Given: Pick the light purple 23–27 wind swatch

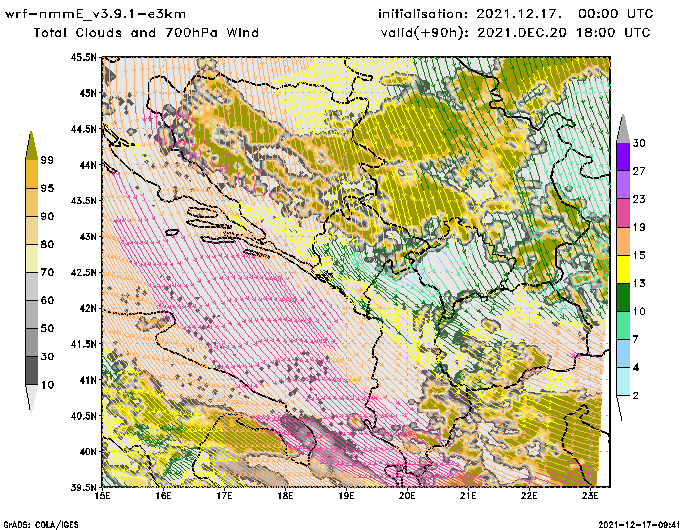Looking at the screenshot, I should pyautogui.click(x=623, y=185).
